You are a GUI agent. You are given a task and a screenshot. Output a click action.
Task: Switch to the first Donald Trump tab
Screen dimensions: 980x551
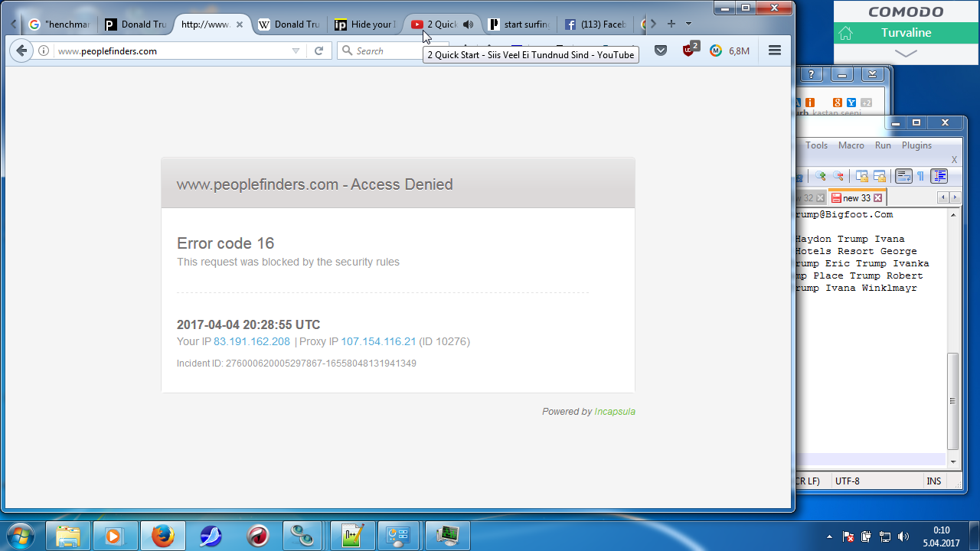[x=136, y=24]
